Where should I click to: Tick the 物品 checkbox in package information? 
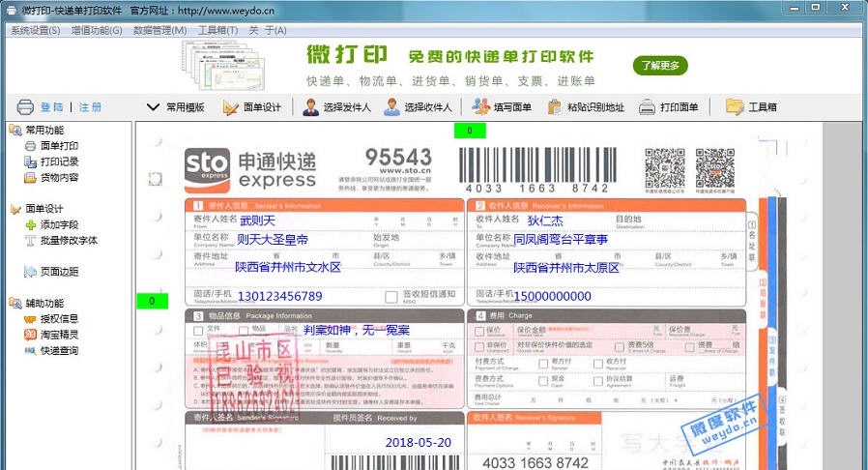point(243,331)
